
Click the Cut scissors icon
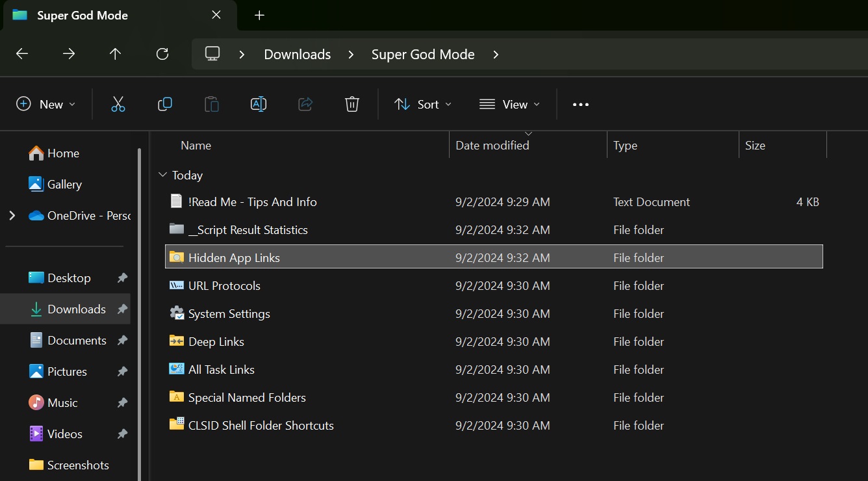click(118, 104)
